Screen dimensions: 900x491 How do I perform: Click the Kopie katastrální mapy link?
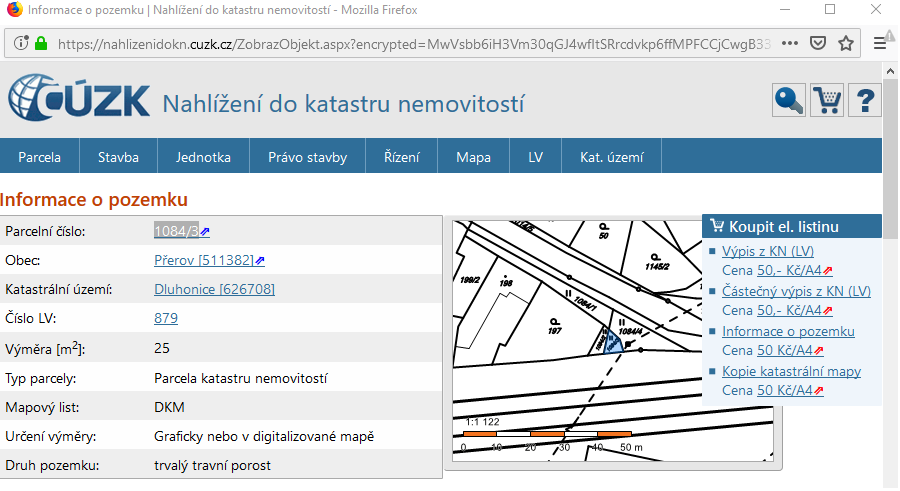coord(791,371)
